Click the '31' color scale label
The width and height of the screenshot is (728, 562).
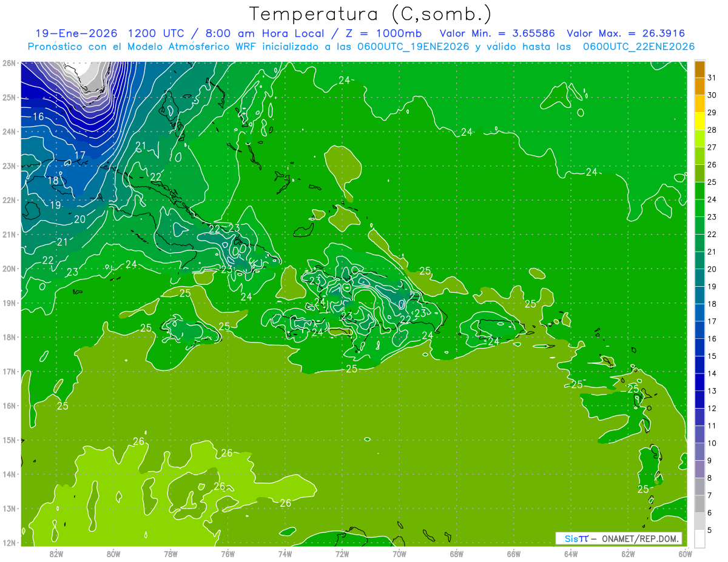click(712, 78)
